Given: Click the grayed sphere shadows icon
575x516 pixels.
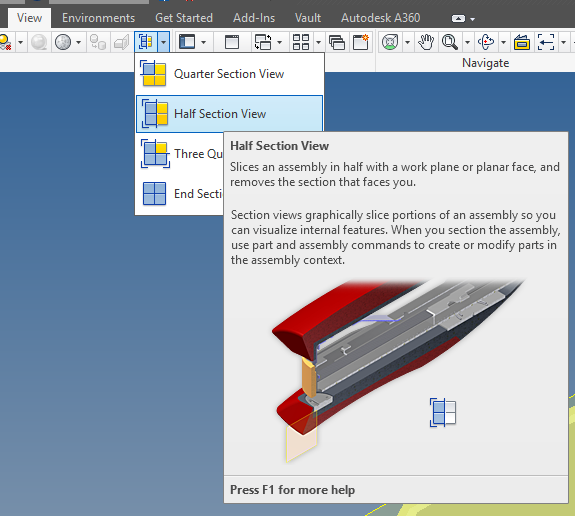Looking at the screenshot, I should click(39, 42).
